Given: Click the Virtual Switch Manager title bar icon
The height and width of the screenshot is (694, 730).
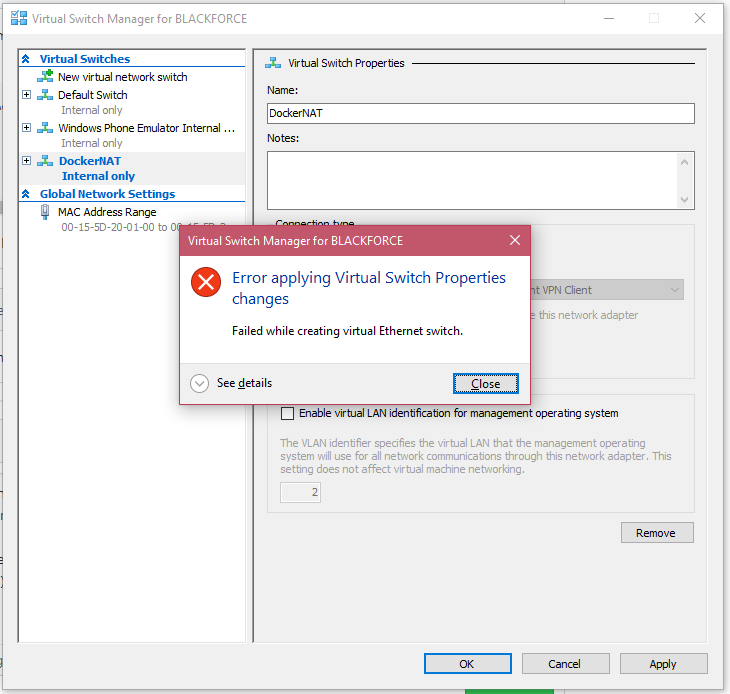Looking at the screenshot, I should pos(19,18).
